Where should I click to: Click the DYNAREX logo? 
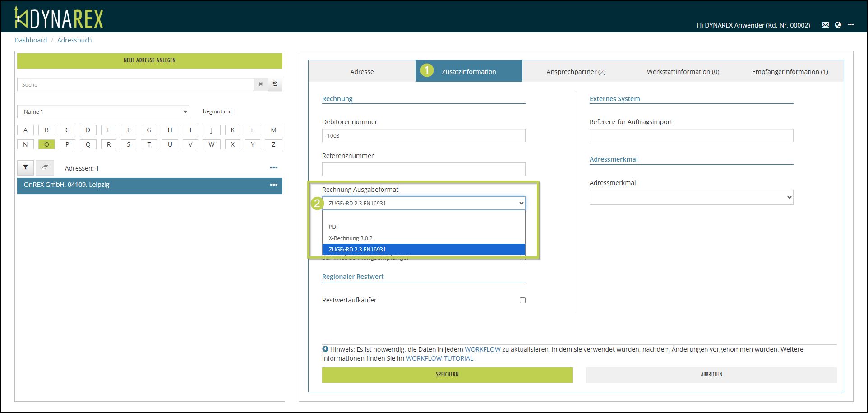point(59,18)
